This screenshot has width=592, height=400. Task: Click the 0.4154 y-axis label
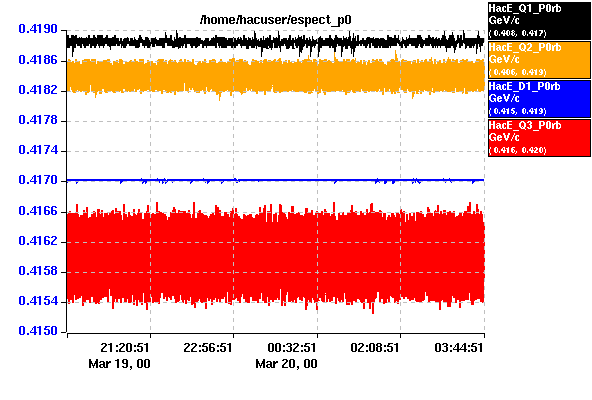[38, 301]
